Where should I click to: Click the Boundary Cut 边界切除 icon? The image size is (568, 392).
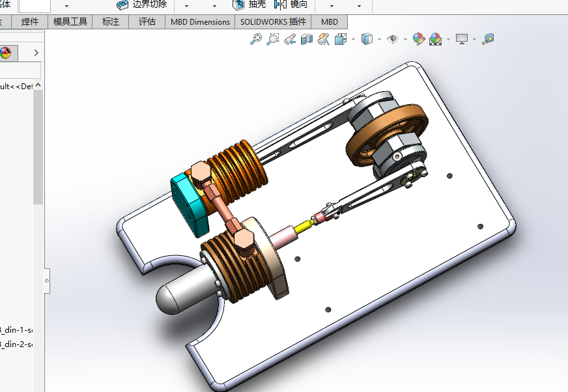coord(122,5)
